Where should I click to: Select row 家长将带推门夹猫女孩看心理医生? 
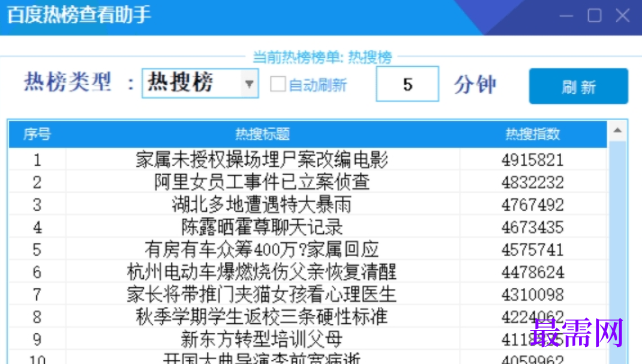[x=308, y=294]
